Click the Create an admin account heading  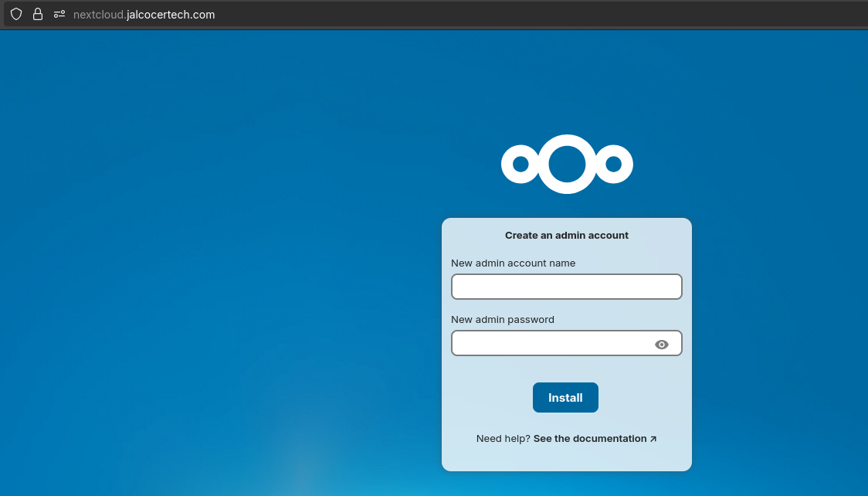point(566,236)
